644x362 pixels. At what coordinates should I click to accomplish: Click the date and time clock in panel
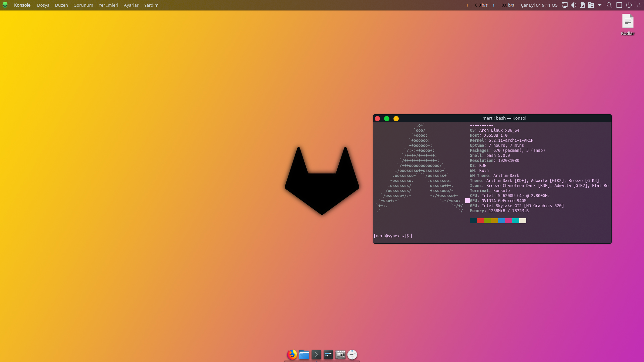tap(539, 5)
